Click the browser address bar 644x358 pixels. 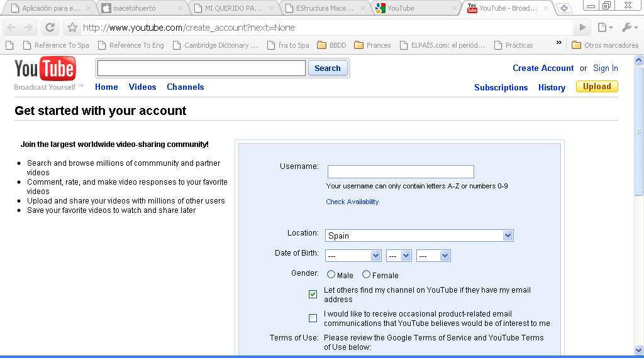326,28
